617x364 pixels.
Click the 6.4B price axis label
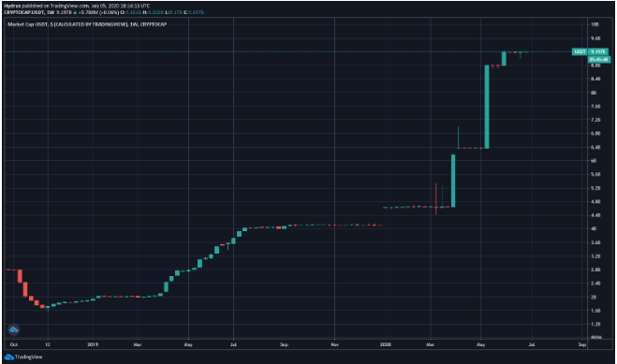(x=595, y=147)
